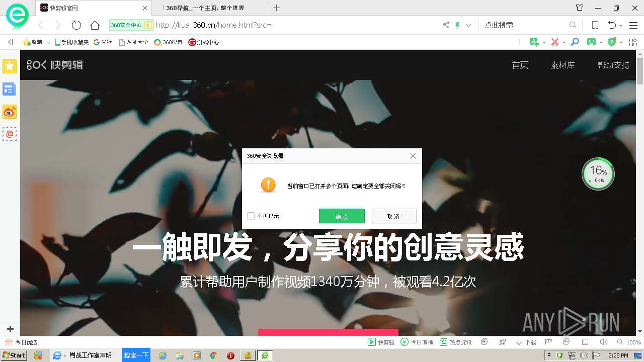The width and height of the screenshot is (644, 362).
Task: Open 网址大全 bookmark
Action: (133, 42)
